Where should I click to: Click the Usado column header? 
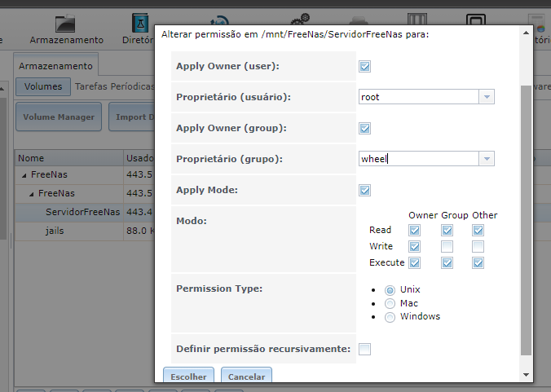coord(139,158)
